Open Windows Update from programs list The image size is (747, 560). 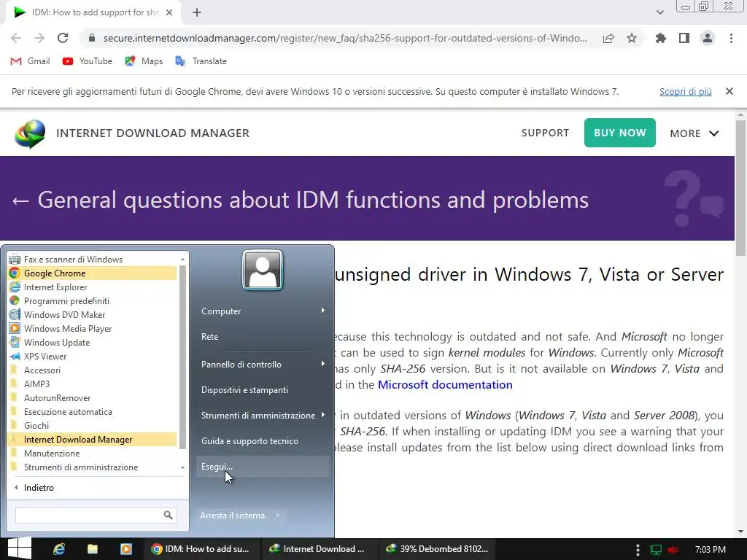click(x=93, y=342)
